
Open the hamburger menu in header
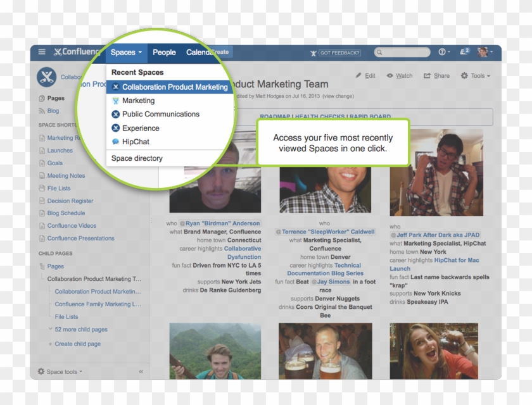[42, 52]
